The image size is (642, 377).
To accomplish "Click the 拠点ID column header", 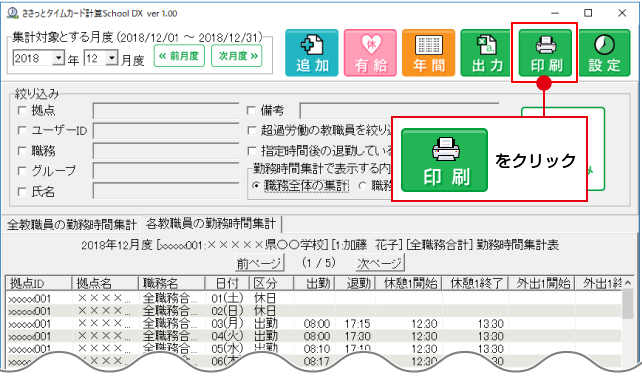I will click(38, 283).
